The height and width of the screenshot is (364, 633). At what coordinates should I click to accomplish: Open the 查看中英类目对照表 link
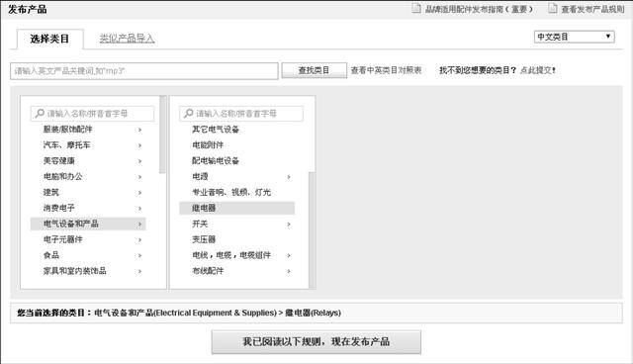tap(386, 70)
